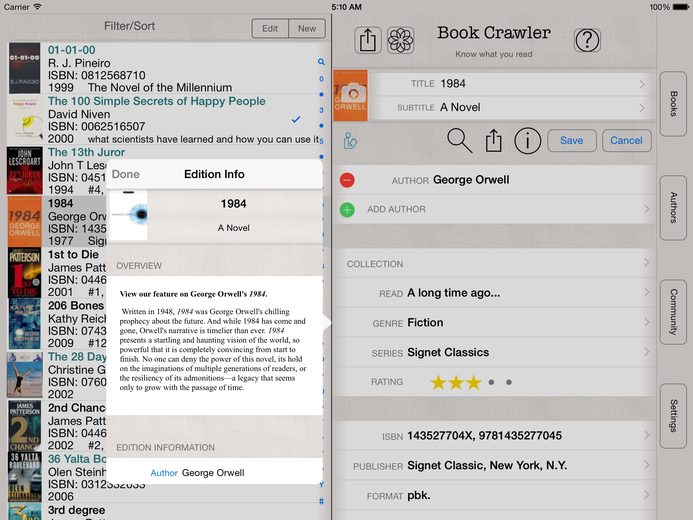The height and width of the screenshot is (520, 693).
Task: Switch to the Community side tab
Action: click(x=673, y=312)
